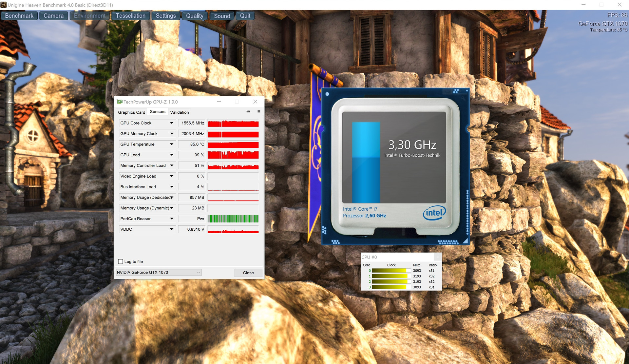This screenshot has width=629, height=364.
Task: Click the Benchmark button in Heaven
Action: click(19, 16)
